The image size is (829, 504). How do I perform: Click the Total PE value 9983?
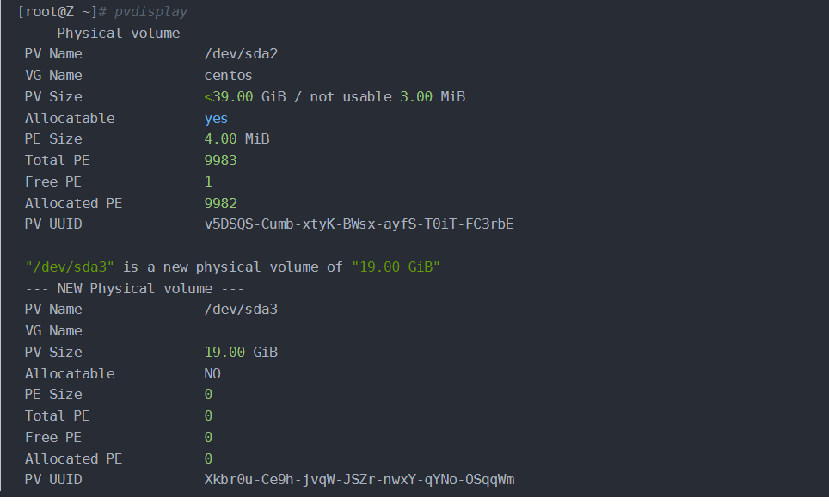click(220, 161)
